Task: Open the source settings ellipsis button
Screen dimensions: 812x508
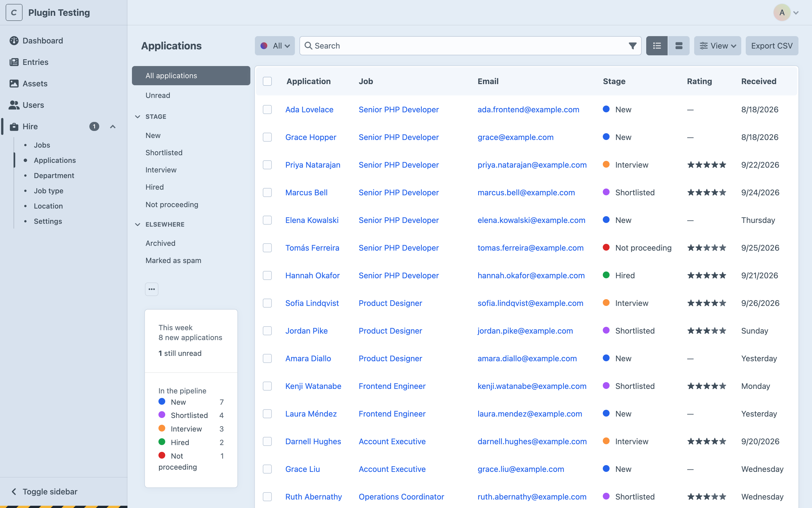Action: click(x=152, y=289)
